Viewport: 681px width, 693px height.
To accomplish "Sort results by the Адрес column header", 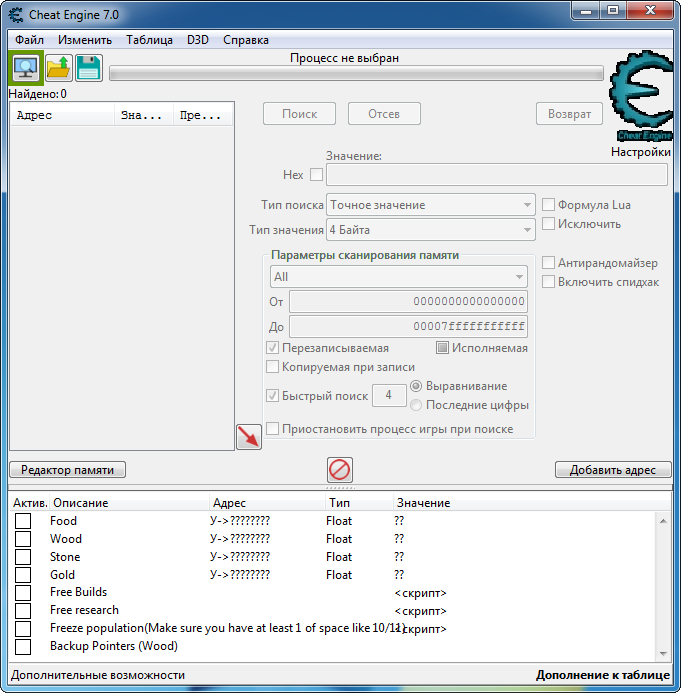I will [x=62, y=115].
